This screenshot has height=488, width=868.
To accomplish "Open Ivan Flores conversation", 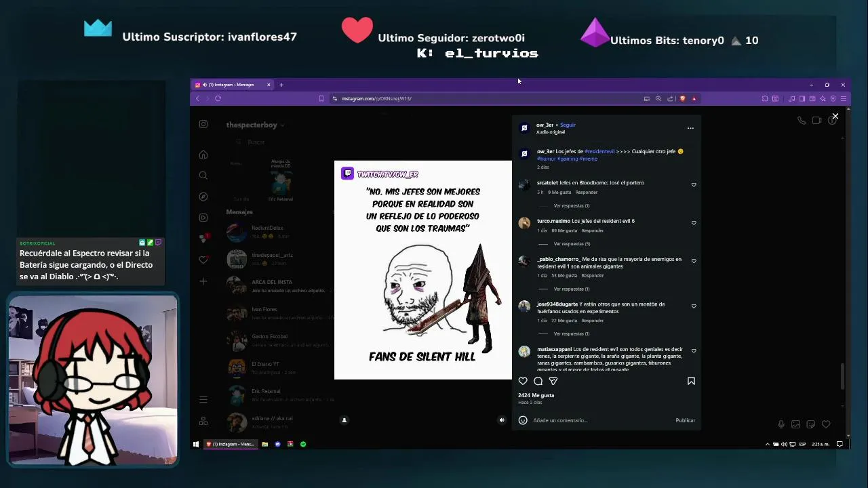I will tap(278, 313).
